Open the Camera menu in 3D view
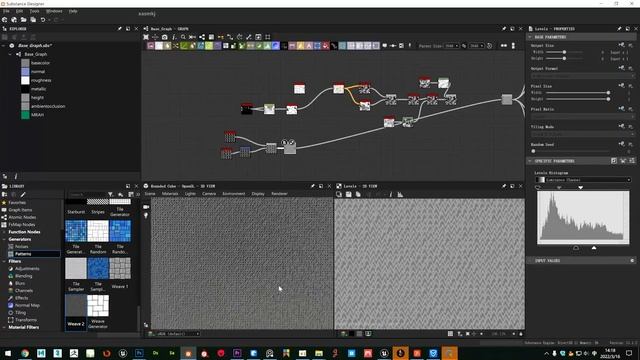This screenshot has width=640, height=360. point(209,194)
